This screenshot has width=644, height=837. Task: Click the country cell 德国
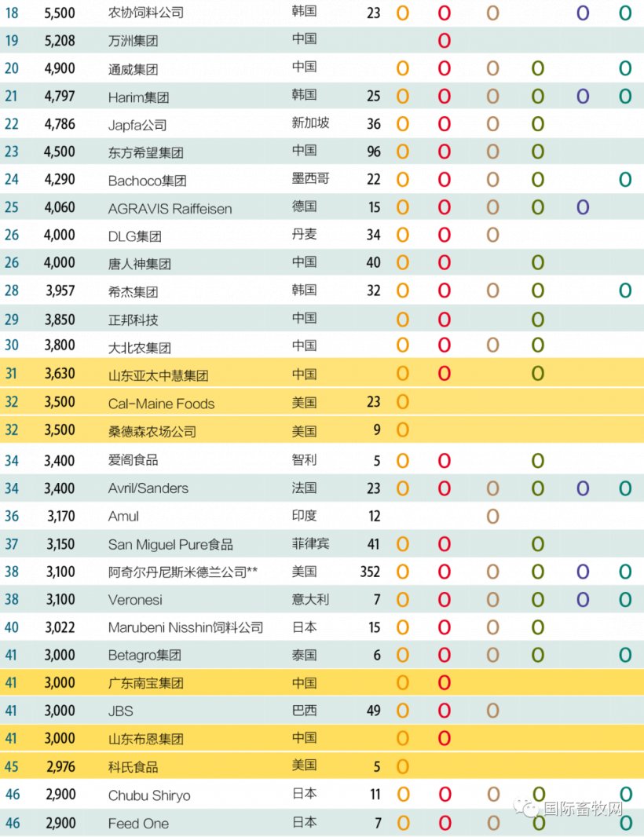[x=305, y=206]
